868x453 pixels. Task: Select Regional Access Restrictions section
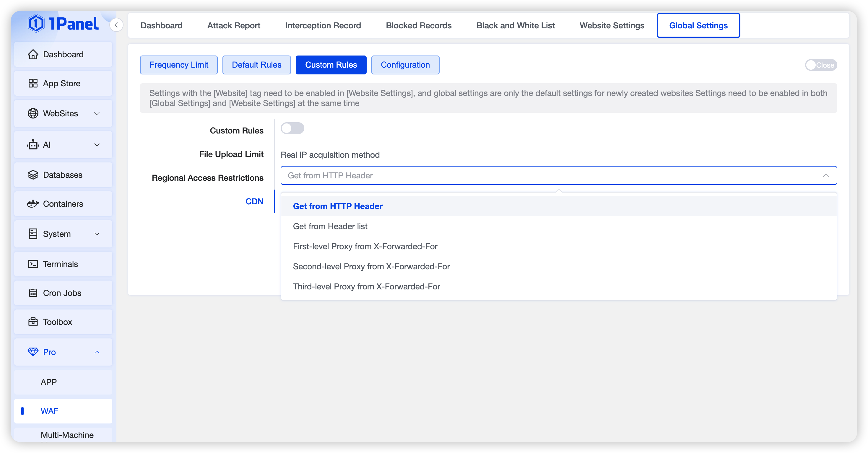click(x=208, y=178)
